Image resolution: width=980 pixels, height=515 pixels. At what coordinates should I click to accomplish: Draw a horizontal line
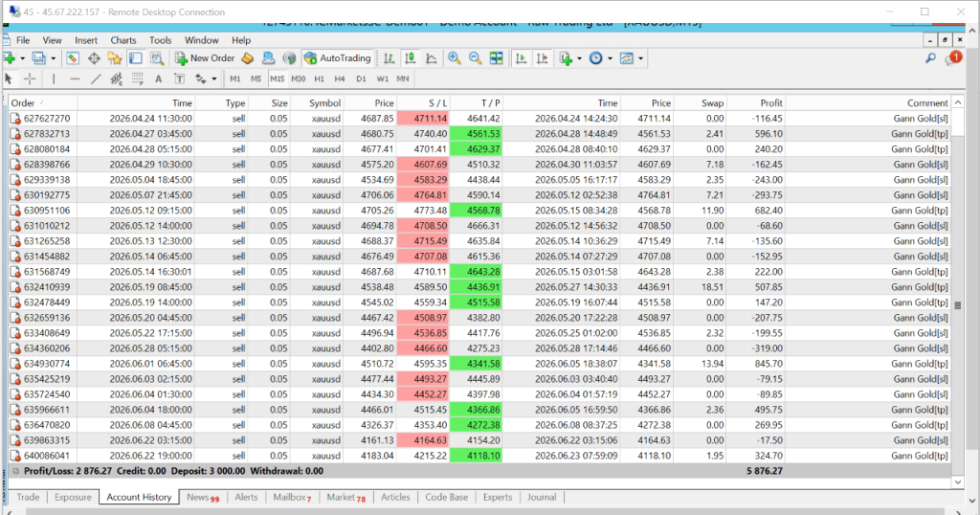click(x=75, y=78)
